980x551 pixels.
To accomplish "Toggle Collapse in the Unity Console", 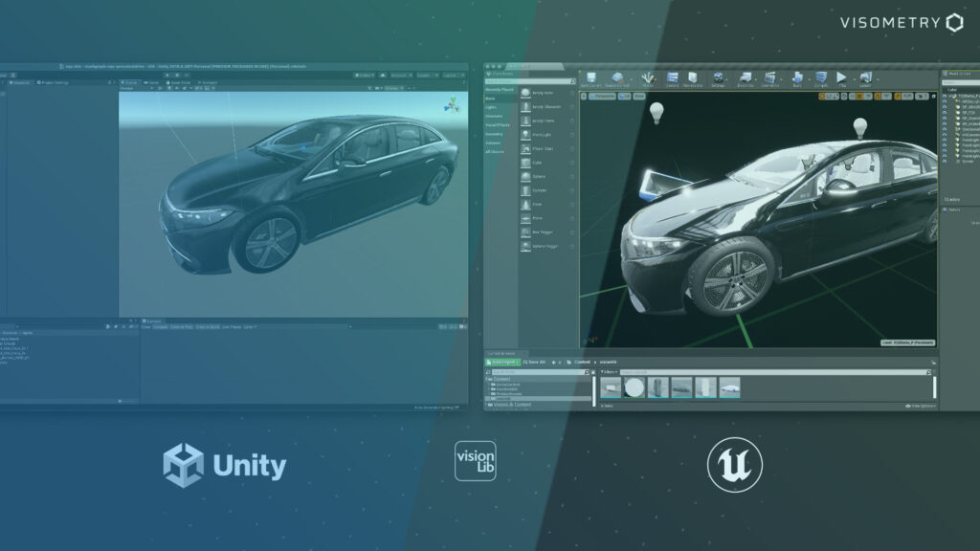I will 161,327.
